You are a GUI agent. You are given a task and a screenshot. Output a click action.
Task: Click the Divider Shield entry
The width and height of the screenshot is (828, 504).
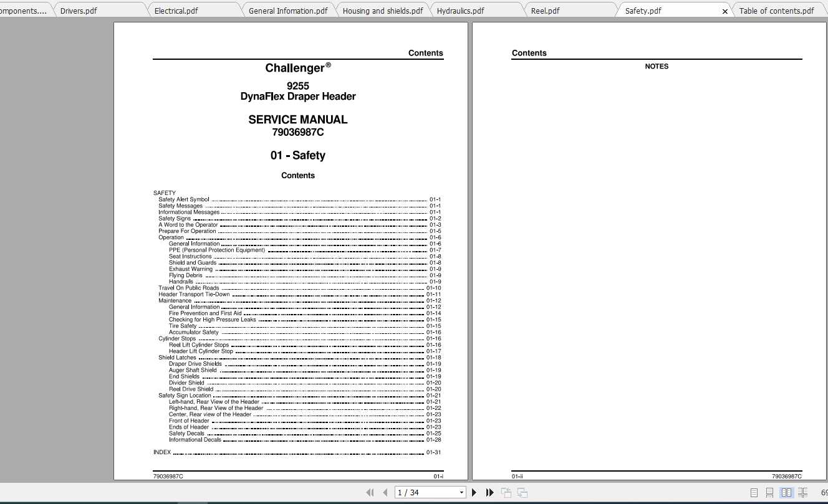pyautogui.click(x=305, y=383)
